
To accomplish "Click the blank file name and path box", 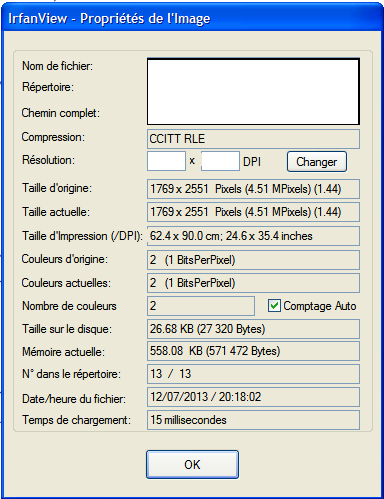I will [x=253, y=92].
